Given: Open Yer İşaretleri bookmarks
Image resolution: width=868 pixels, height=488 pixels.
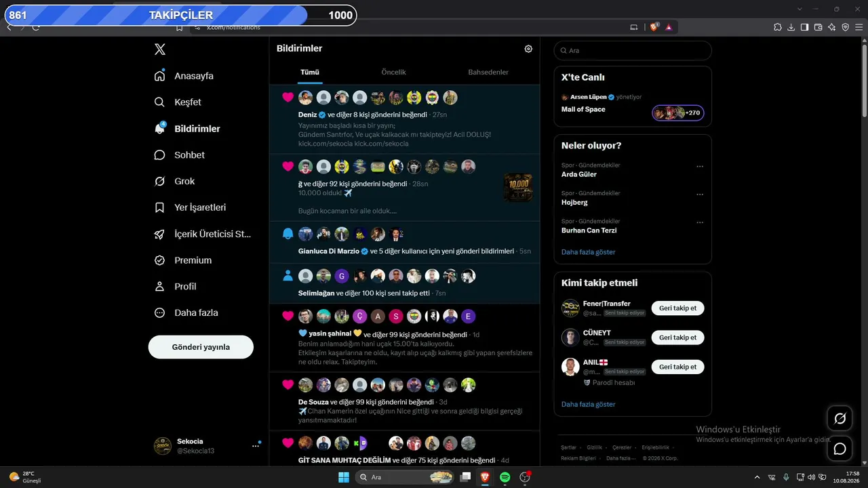Looking at the screenshot, I should pyautogui.click(x=191, y=208).
